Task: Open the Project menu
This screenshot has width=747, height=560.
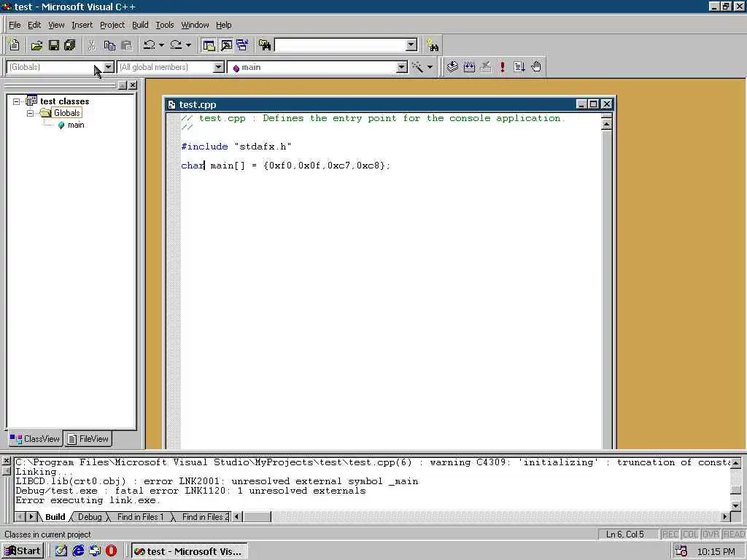Action: coord(112,25)
